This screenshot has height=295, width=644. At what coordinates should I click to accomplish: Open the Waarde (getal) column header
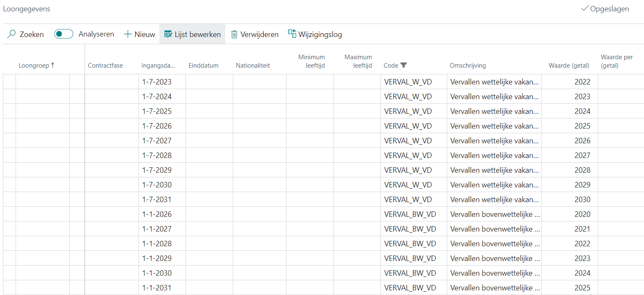(x=569, y=66)
